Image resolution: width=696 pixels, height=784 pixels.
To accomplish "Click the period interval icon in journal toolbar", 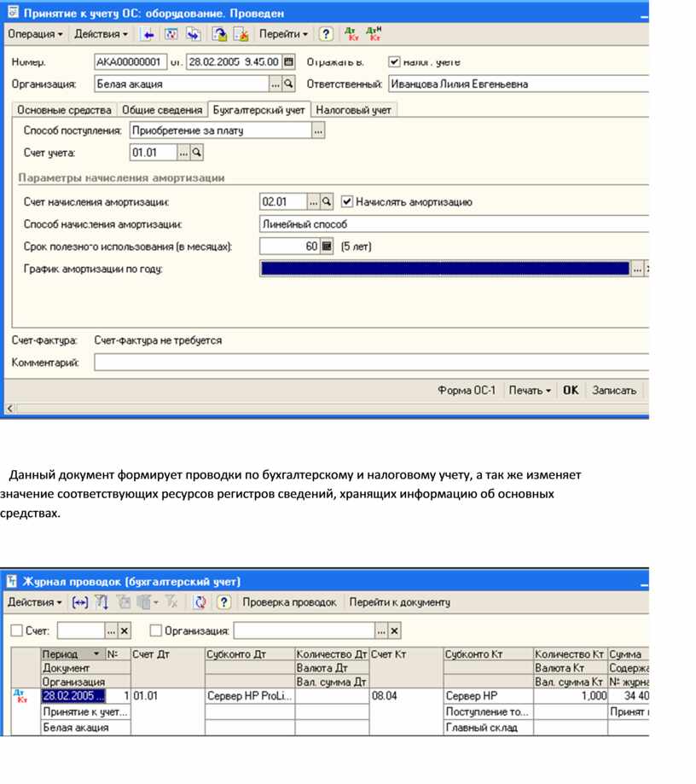I will pyautogui.click(x=79, y=602).
